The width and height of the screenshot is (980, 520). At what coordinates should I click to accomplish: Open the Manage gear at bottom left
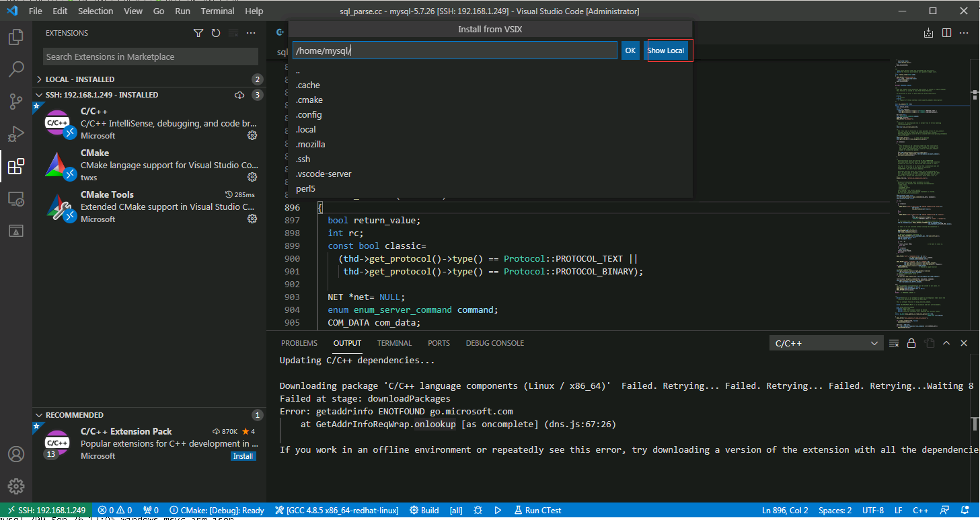point(16,486)
